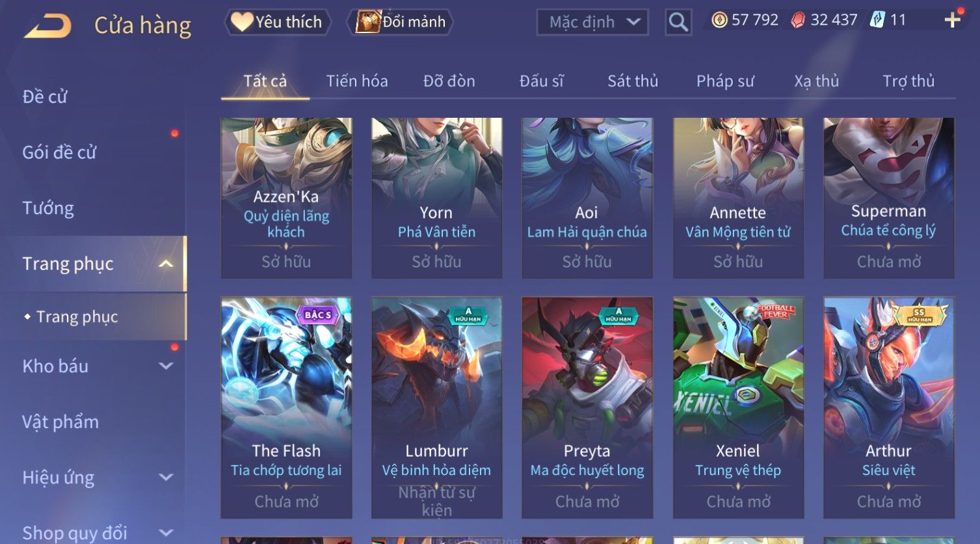The width and height of the screenshot is (980, 544).
Task: Open the Arthur Siêu việt skin card
Action: tap(888, 408)
